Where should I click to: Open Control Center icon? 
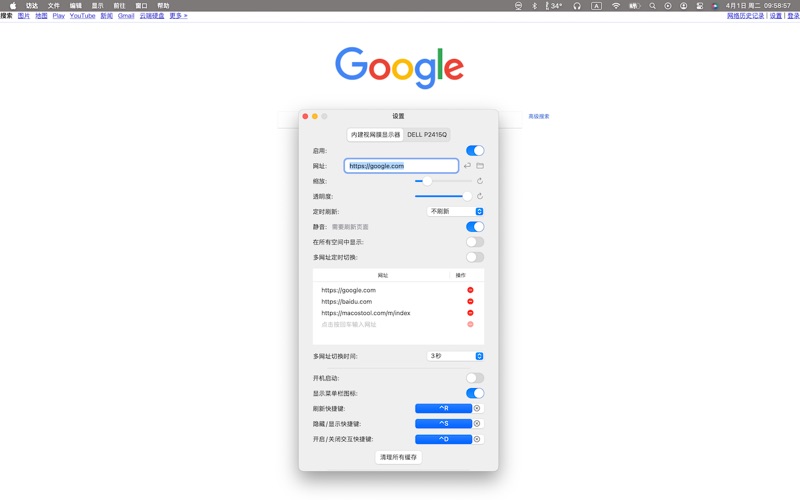point(700,6)
